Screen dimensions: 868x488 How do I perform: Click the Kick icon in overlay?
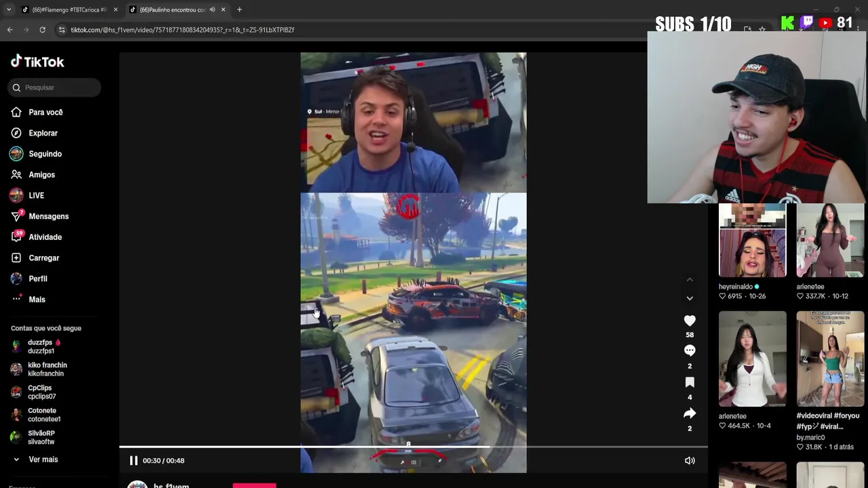click(787, 23)
